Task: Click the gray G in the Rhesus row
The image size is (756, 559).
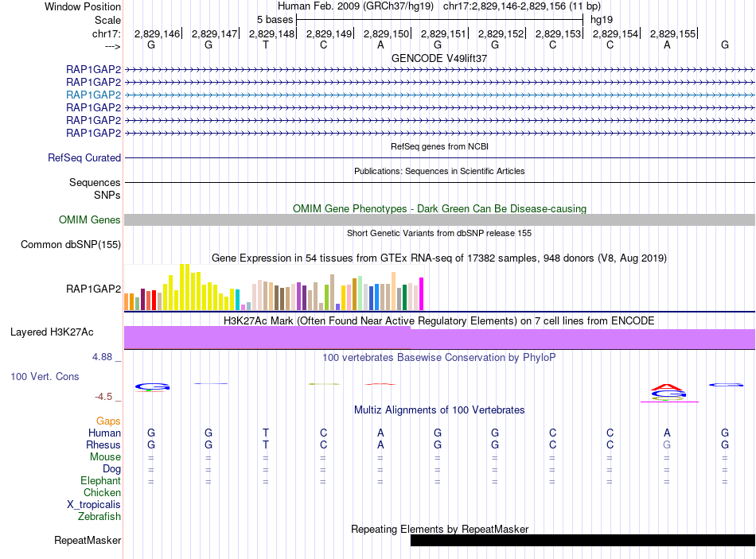Action: 667,444
